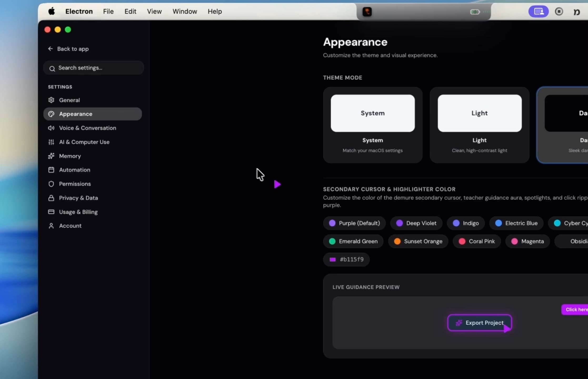
Task: Open Privacy & Data settings
Action: [93, 198]
